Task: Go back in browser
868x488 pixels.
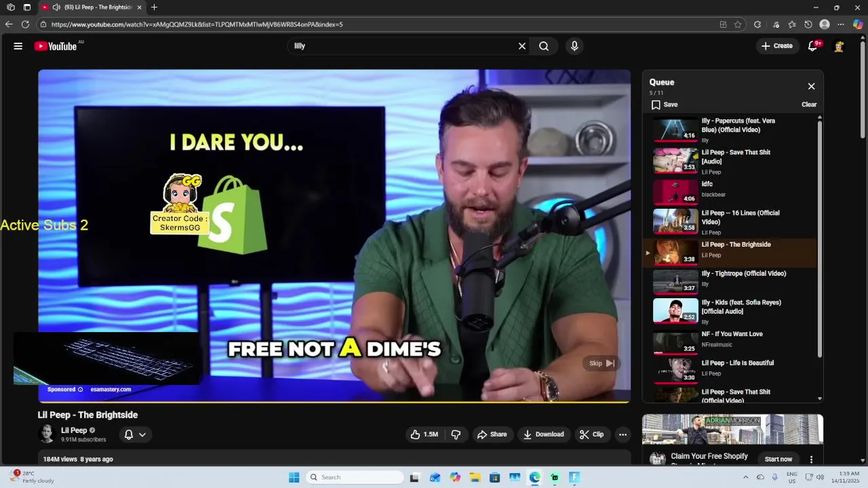Action: pyautogui.click(x=9, y=24)
